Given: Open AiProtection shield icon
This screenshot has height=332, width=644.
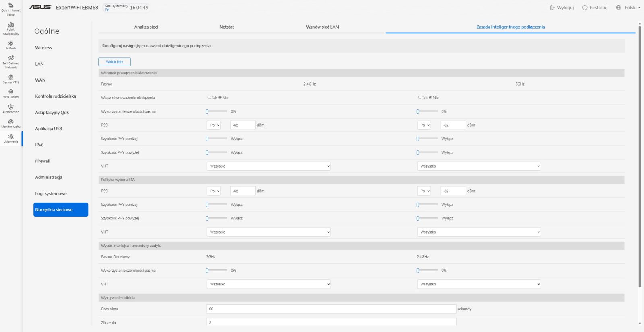Looking at the screenshot, I should pyautogui.click(x=11, y=107).
